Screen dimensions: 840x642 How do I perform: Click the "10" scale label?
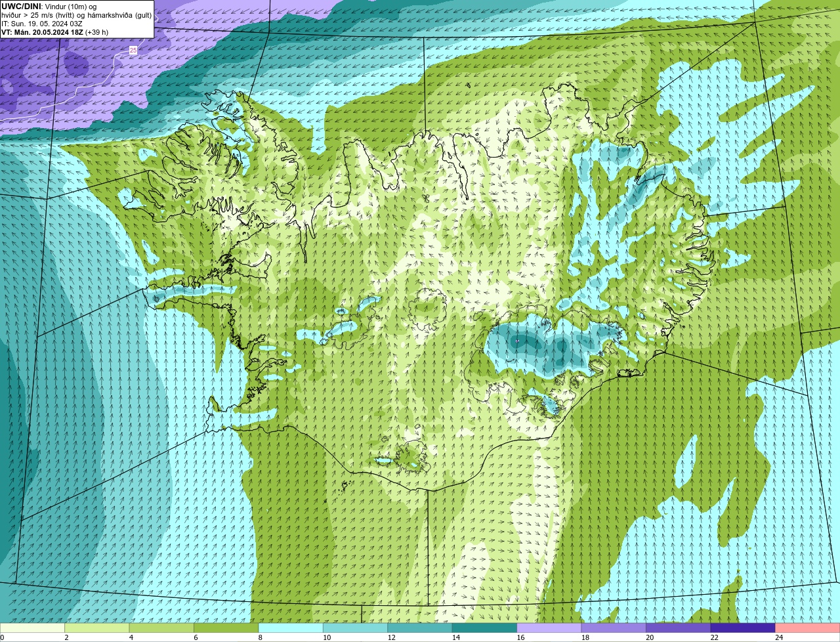327,637
